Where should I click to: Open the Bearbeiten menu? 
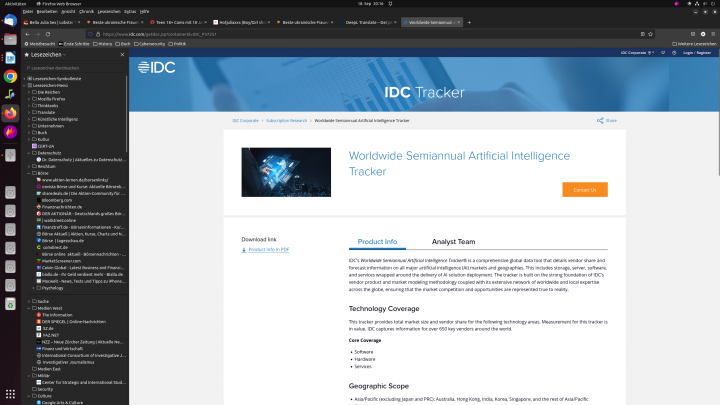(47, 11)
